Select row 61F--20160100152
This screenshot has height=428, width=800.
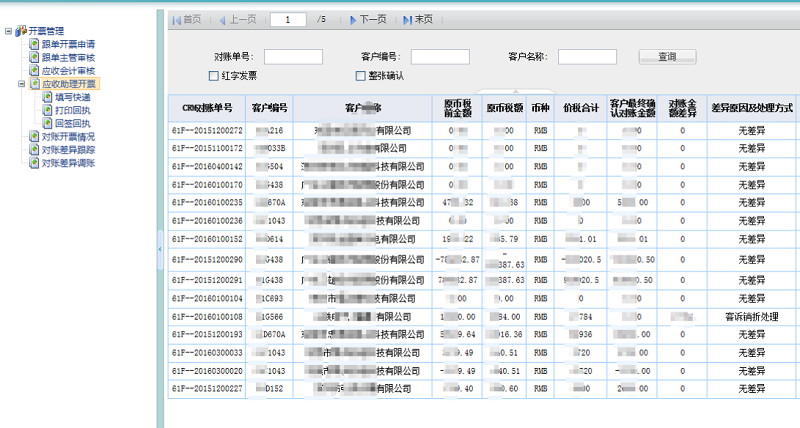click(x=482, y=239)
